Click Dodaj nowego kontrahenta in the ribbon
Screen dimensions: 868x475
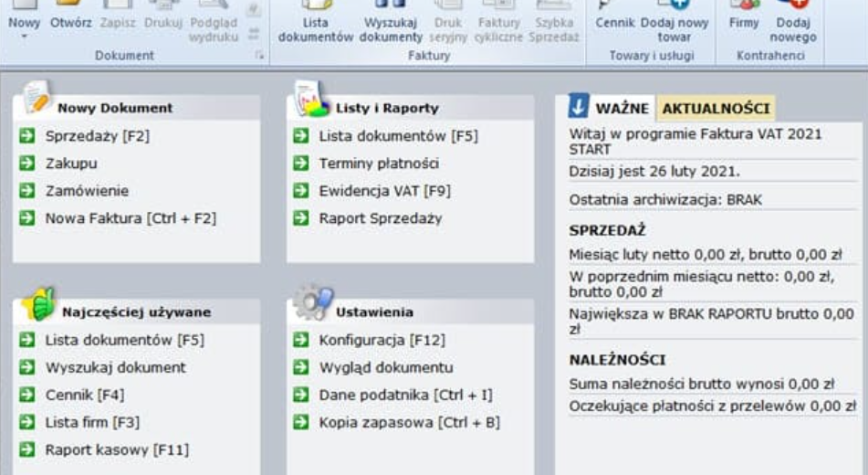coord(793,22)
